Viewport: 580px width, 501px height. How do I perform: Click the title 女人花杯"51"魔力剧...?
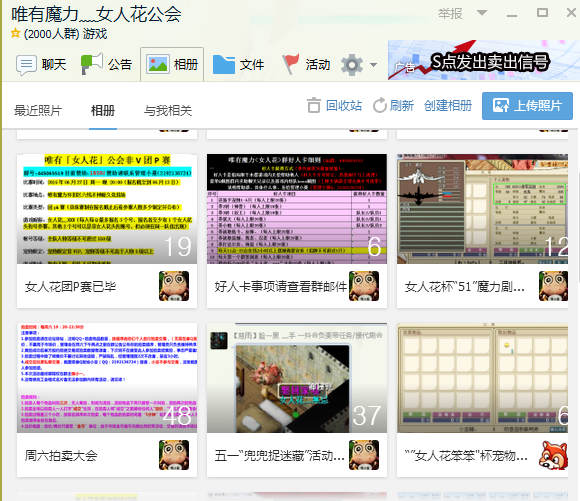(x=465, y=287)
